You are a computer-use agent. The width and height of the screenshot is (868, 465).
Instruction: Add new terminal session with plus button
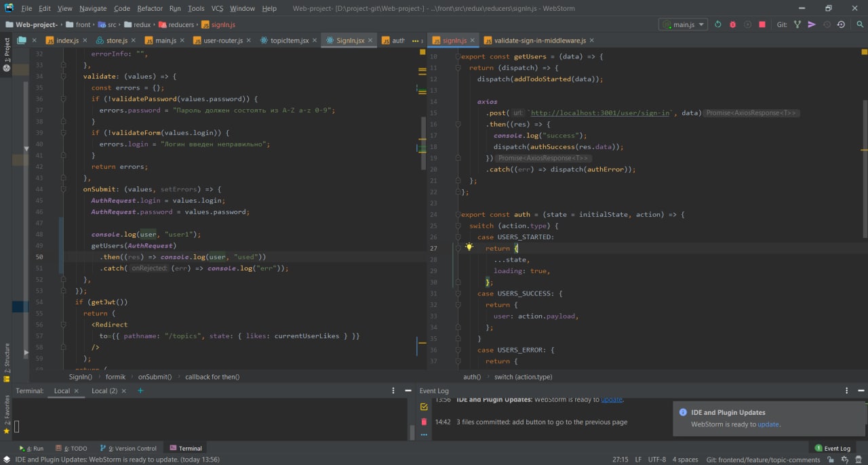[x=140, y=390]
